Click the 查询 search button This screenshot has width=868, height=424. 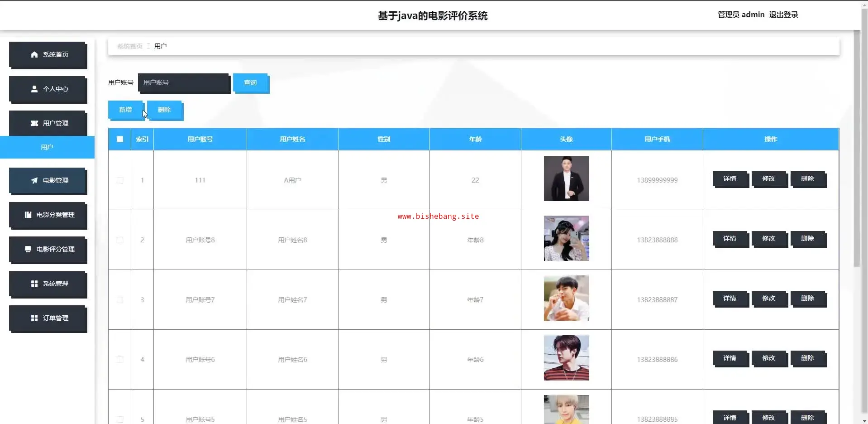(x=251, y=83)
